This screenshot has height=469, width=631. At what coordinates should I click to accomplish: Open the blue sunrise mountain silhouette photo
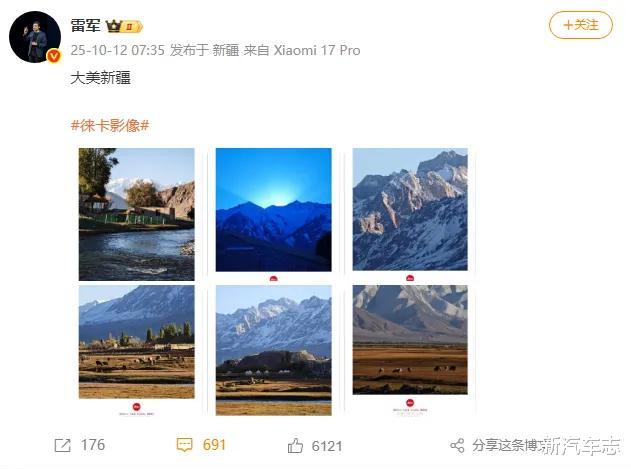274,210
